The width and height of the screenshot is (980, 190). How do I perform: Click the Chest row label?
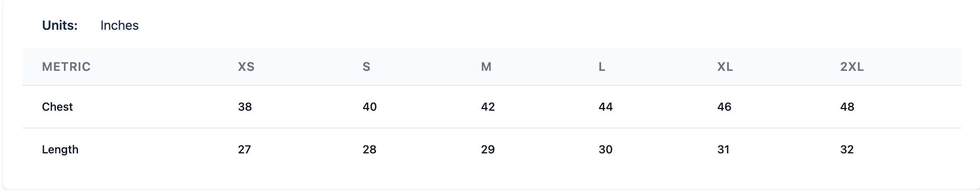[x=57, y=107]
